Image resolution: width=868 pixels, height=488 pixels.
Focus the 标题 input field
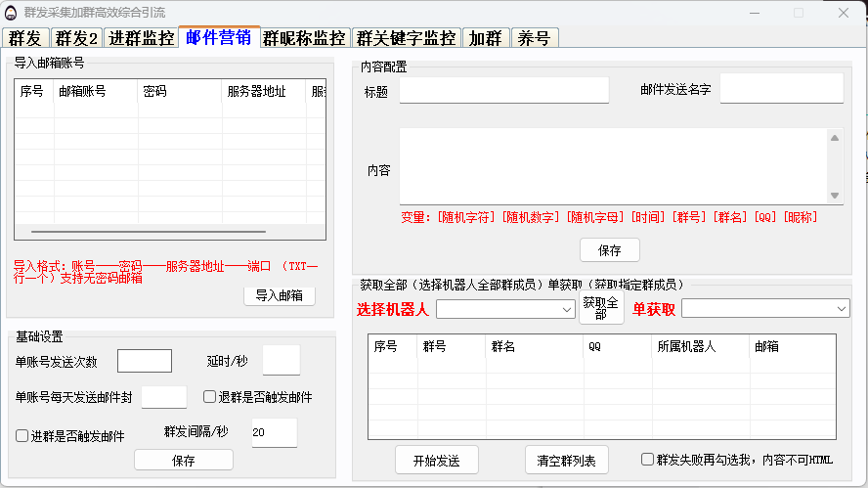tap(503, 91)
